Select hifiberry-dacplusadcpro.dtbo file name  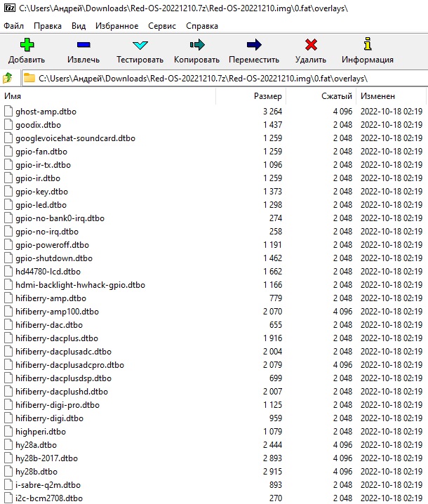69,365
